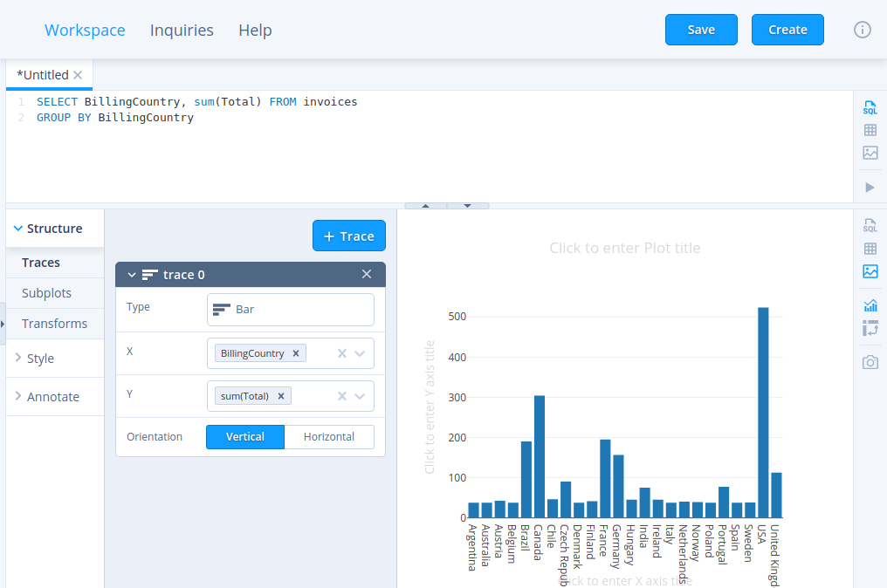
Task: Add a new trace with + Trace
Action: point(348,236)
